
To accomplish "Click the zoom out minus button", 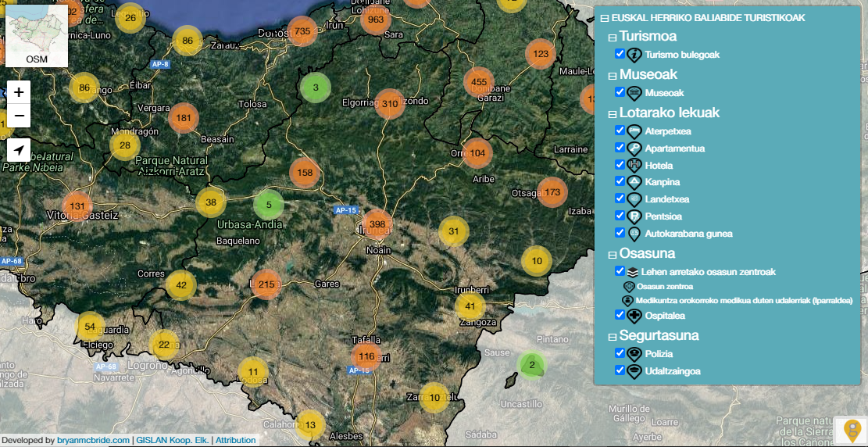I will pyautogui.click(x=19, y=116).
